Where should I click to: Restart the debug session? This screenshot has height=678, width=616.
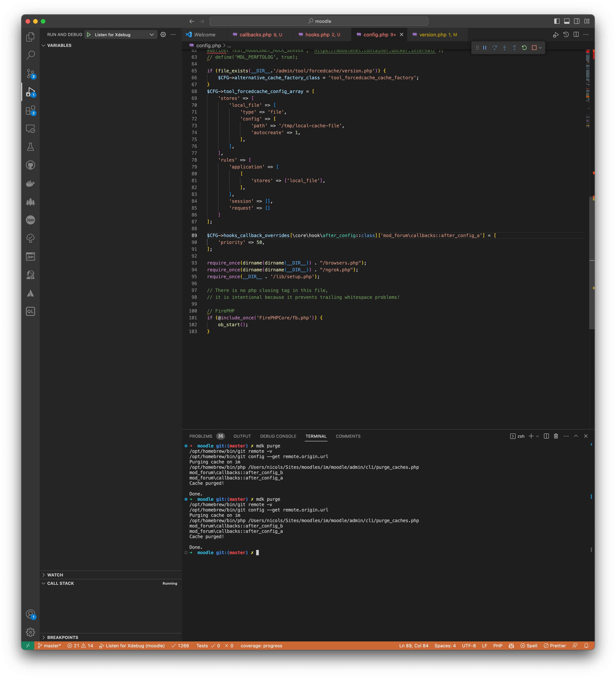[x=524, y=48]
